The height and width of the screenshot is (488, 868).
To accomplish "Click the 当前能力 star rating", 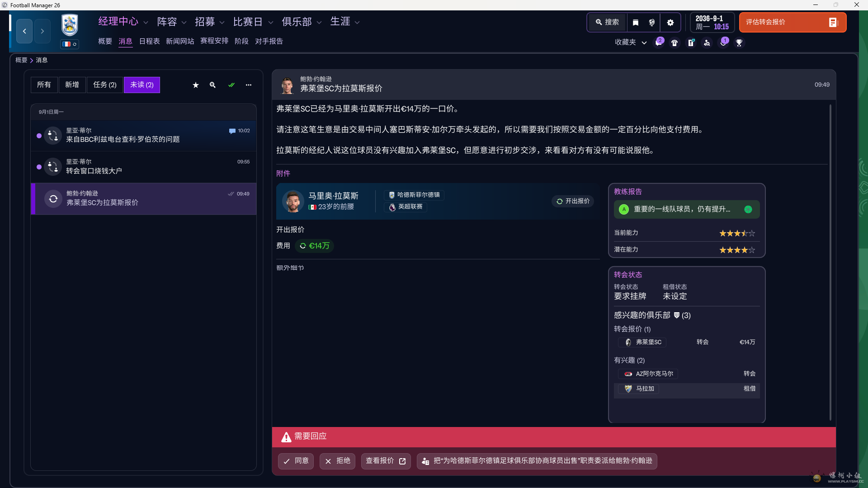I will (x=737, y=233).
